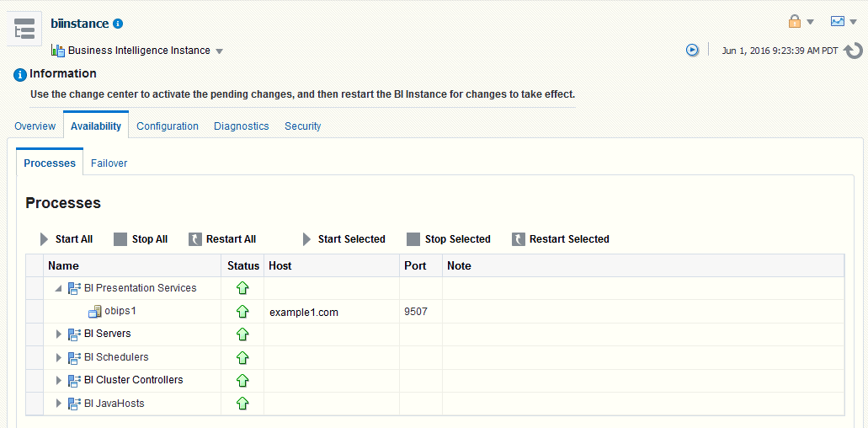Select the Processes sub-tab
Viewport: 868px width, 428px height.
[50, 163]
